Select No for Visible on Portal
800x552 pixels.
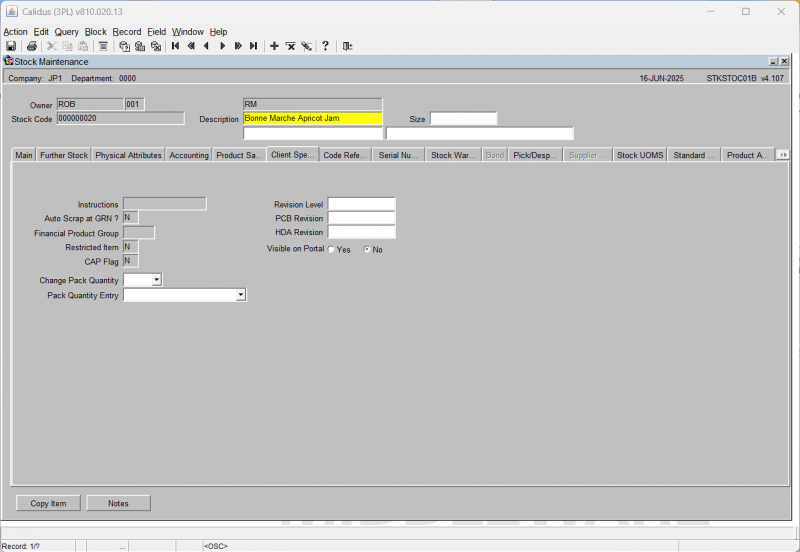pyautogui.click(x=367, y=249)
